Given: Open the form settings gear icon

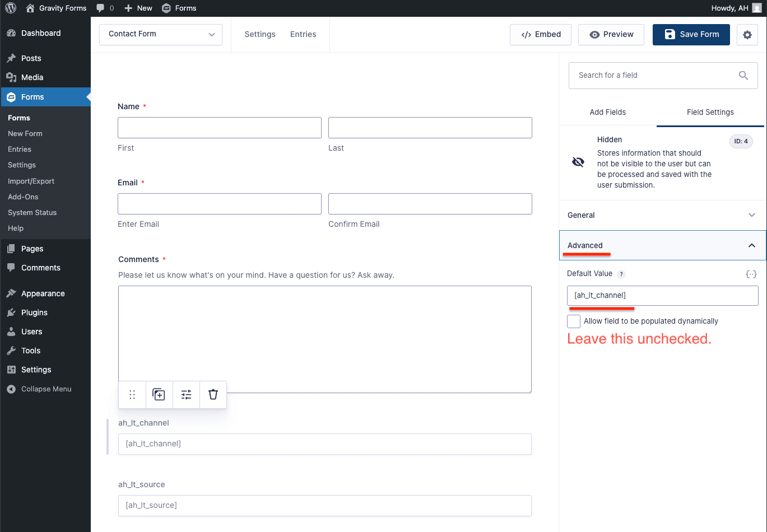Looking at the screenshot, I should tap(747, 34).
